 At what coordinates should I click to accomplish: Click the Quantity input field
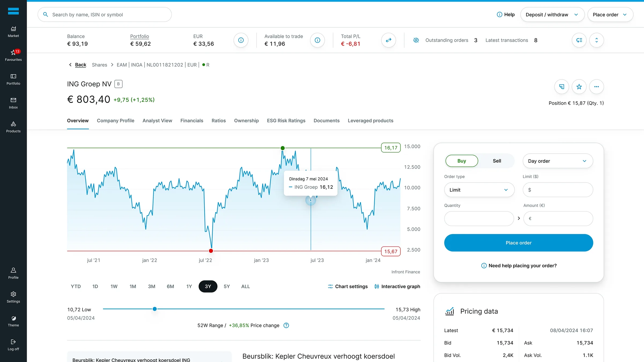click(479, 218)
